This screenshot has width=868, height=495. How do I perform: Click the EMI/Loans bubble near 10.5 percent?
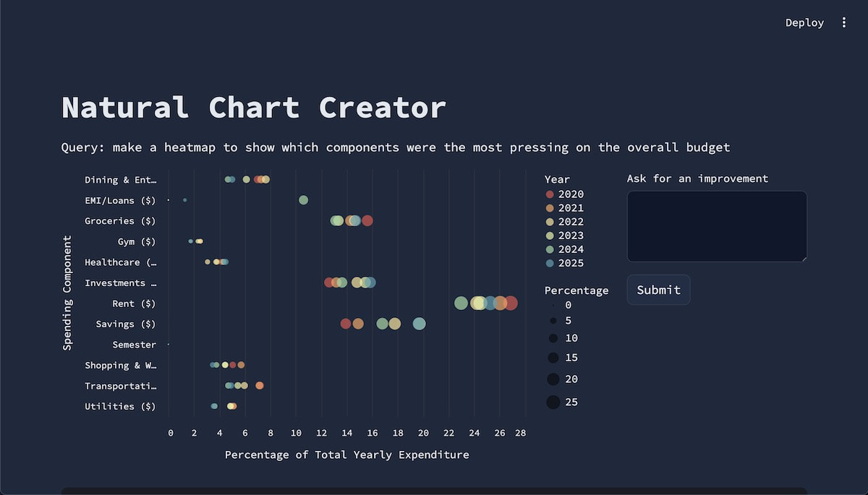(303, 200)
